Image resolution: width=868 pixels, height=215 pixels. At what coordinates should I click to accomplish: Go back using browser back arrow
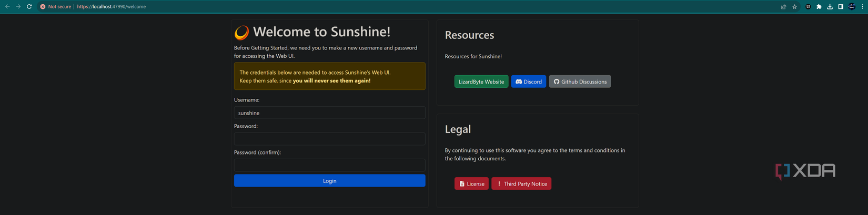click(7, 6)
